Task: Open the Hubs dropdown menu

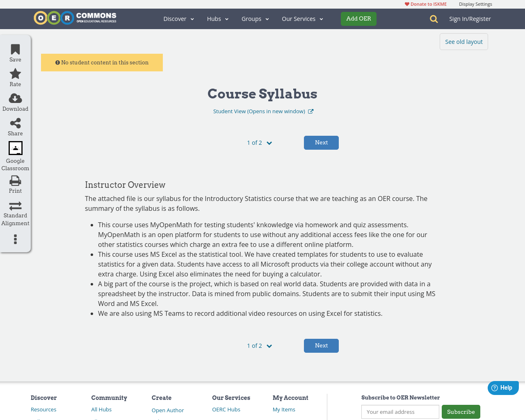Action: point(217,18)
